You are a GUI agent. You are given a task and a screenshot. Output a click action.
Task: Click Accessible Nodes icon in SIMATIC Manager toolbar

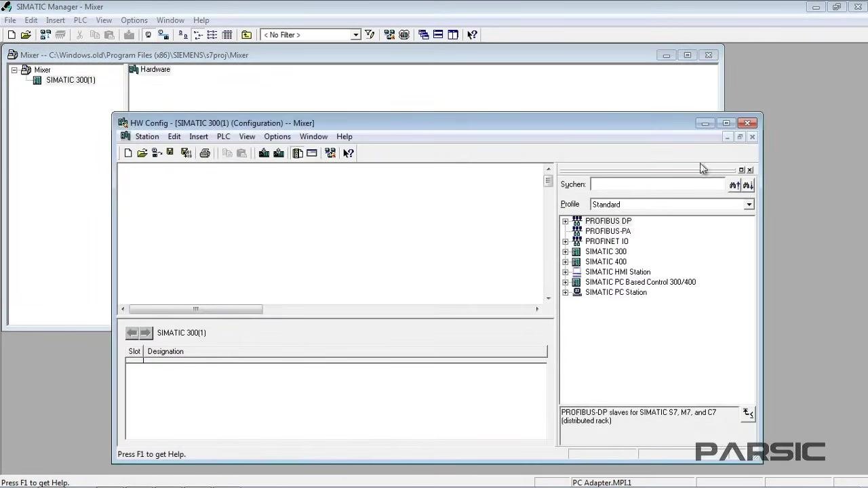pyautogui.click(x=46, y=35)
